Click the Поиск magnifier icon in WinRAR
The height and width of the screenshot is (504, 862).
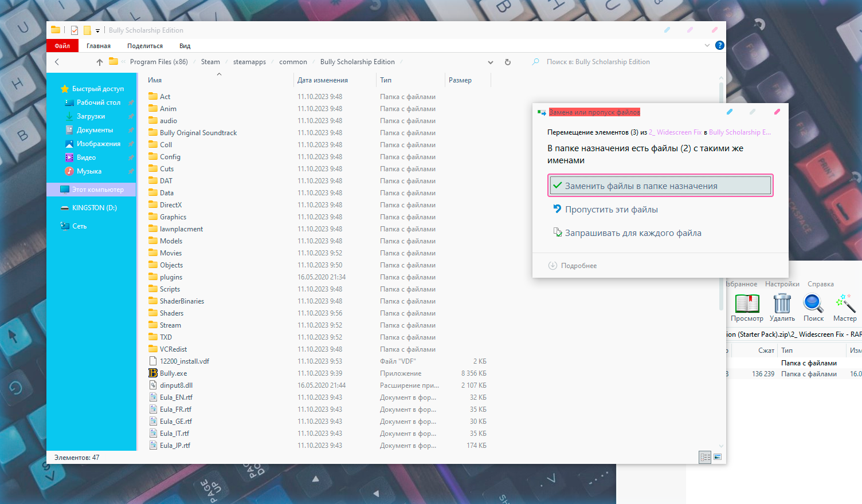point(813,304)
